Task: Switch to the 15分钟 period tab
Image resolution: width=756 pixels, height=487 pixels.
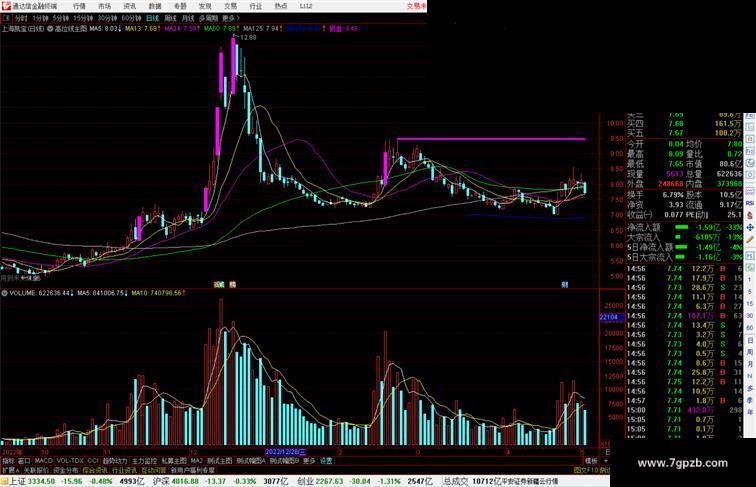Action: click(x=83, y=18)
